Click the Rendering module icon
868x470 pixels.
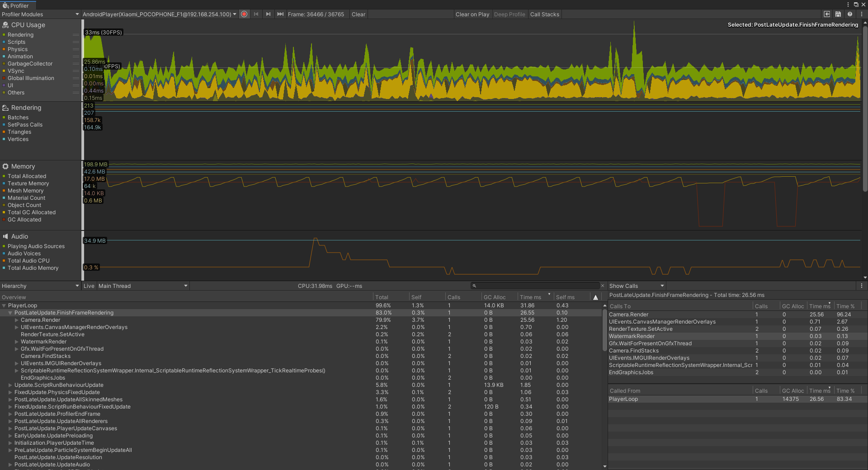tap(5, 108)
